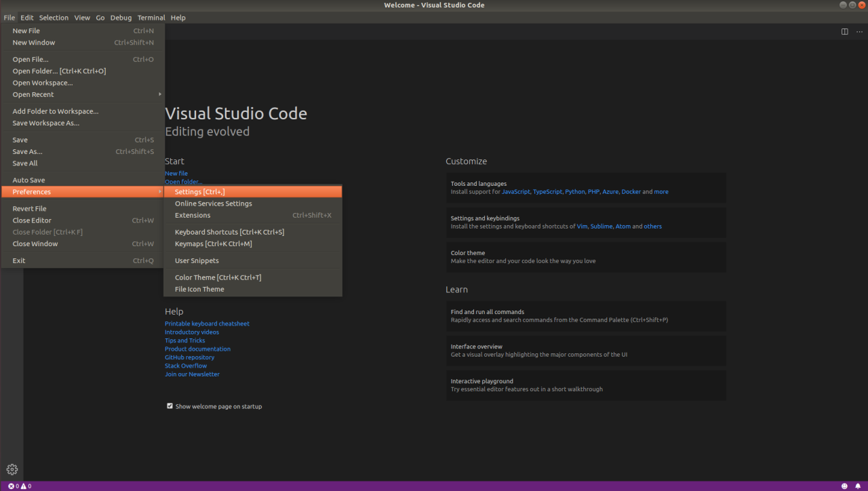Open Color Theme submenu entry
868x491 pixels.
(x=253, y=277)
